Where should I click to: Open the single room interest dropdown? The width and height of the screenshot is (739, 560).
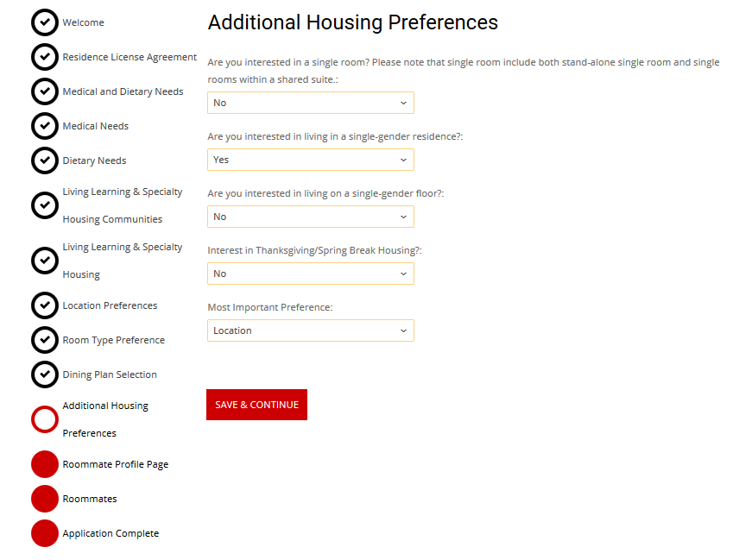tap(311, 103)
